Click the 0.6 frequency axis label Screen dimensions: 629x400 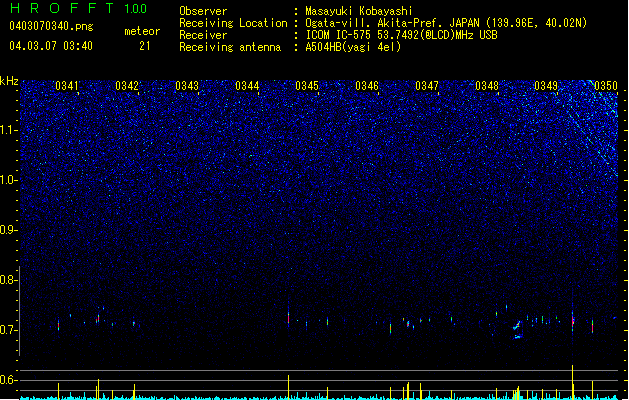click(x=8, y=380)
